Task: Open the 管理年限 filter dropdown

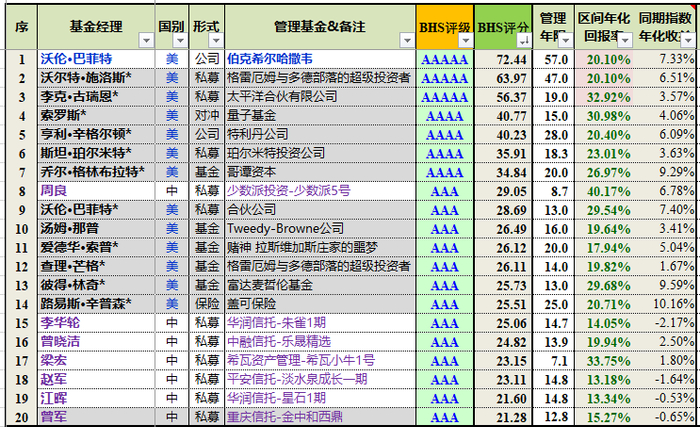Action: pos(566,41)
